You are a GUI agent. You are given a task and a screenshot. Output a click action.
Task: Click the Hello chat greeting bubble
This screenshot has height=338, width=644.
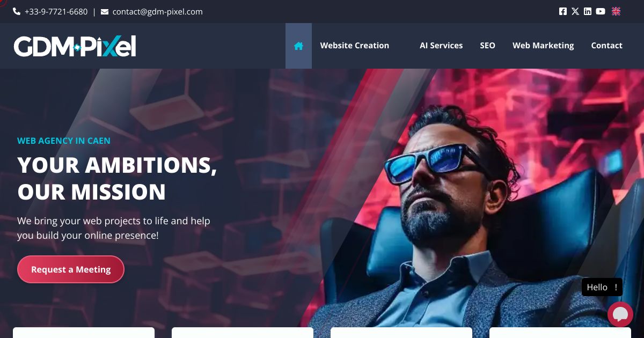[602, 287]
